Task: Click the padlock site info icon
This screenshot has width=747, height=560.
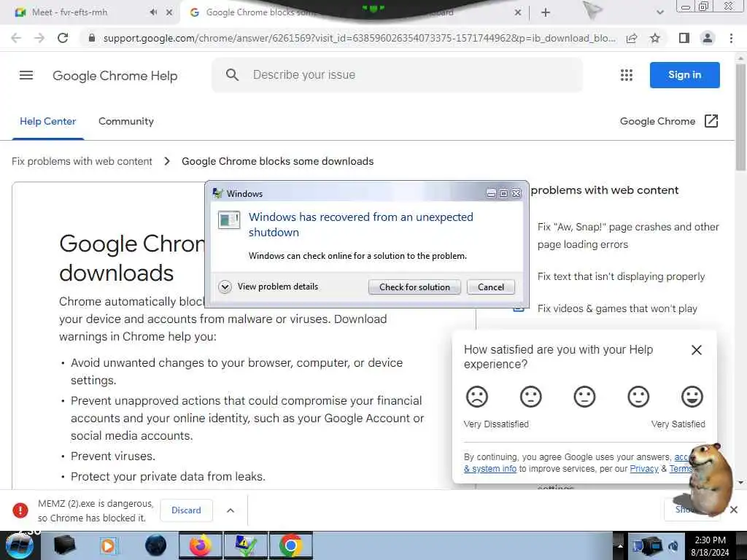Action: [91, 38]
